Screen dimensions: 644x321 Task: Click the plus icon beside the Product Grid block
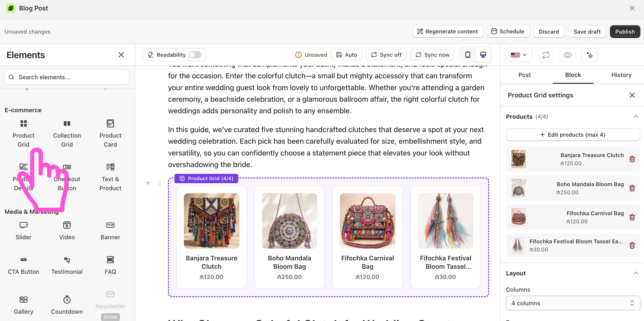(x=148, y=183)
